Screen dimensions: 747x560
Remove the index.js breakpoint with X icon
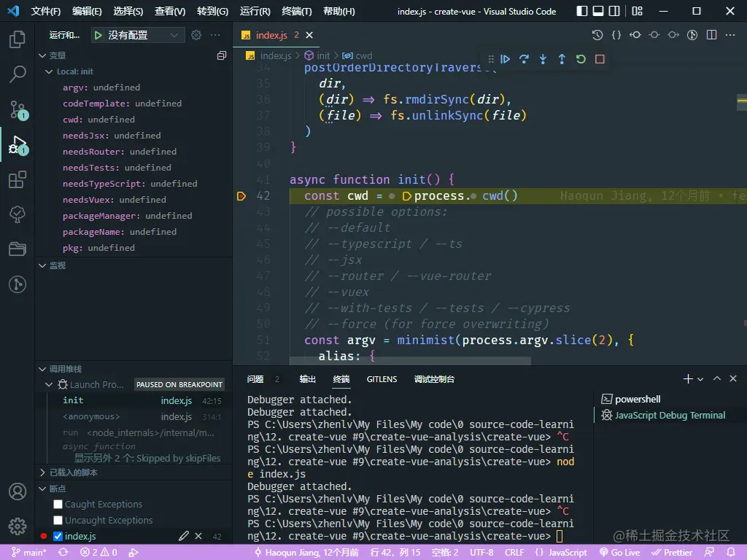(198, 536)
